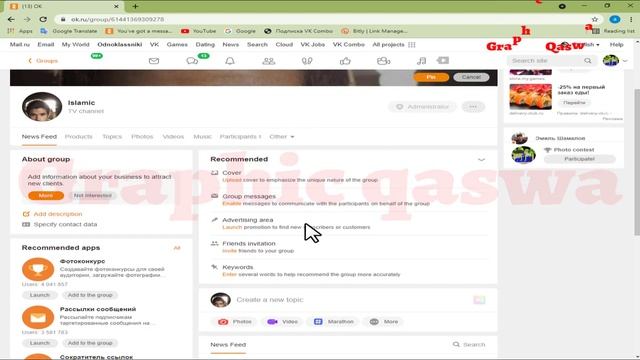This screenshot has height=360, width=640.
Task: Click Add description link
Action: coord(58,214)
